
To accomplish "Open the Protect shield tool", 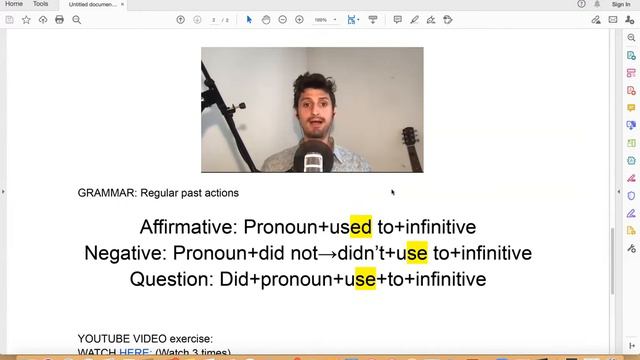I will [631, 196].
